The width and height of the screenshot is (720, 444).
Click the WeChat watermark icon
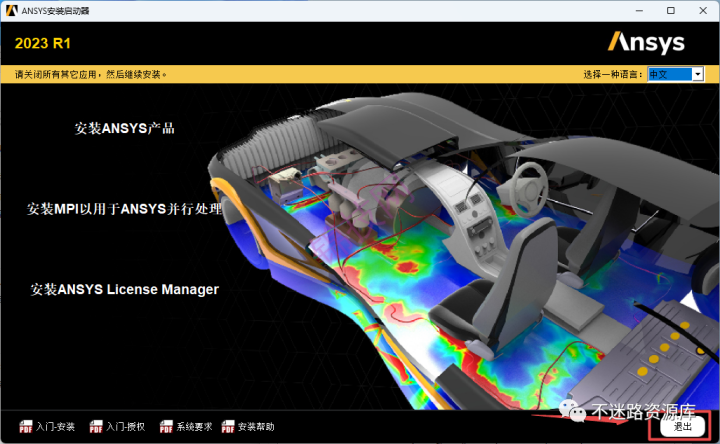point(571,410)
